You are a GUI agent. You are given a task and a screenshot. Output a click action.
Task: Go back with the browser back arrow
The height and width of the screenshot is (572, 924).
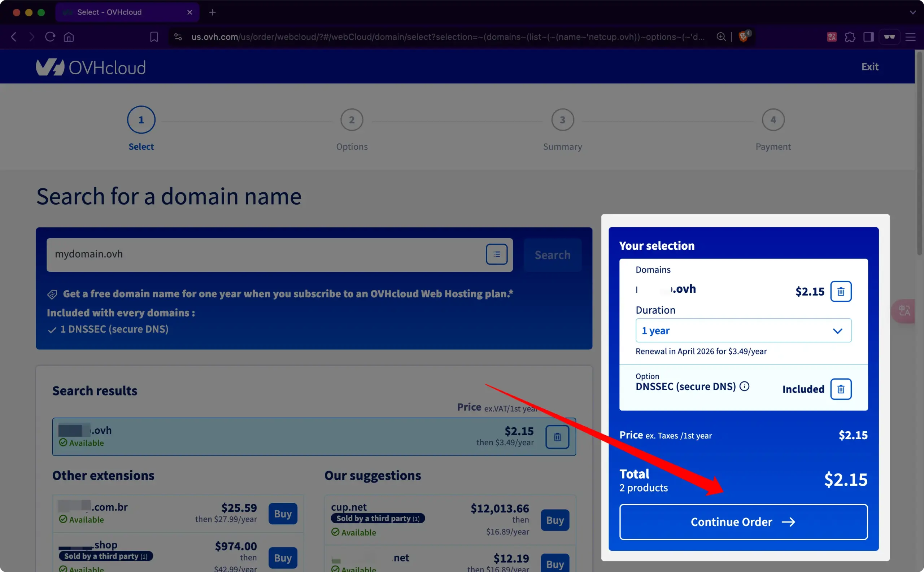click(x=14, y=37)
